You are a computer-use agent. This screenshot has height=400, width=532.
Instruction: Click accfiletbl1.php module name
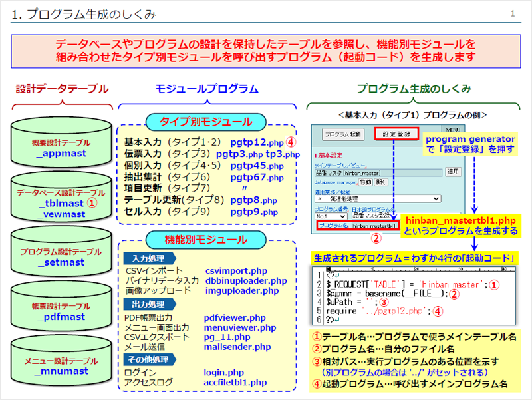tap(235, 382)
